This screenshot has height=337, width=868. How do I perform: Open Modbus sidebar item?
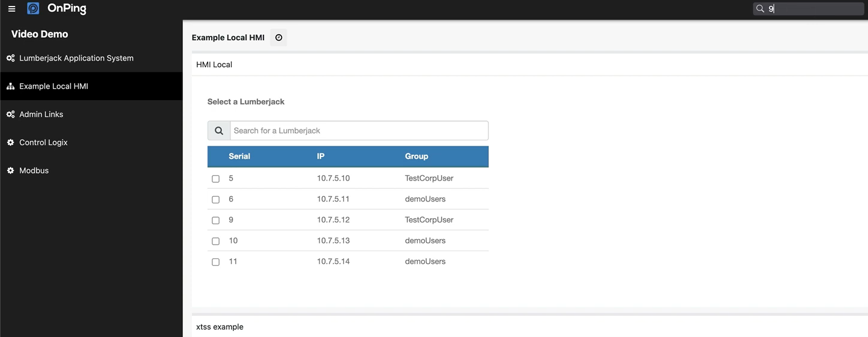(x=91, y=170)
